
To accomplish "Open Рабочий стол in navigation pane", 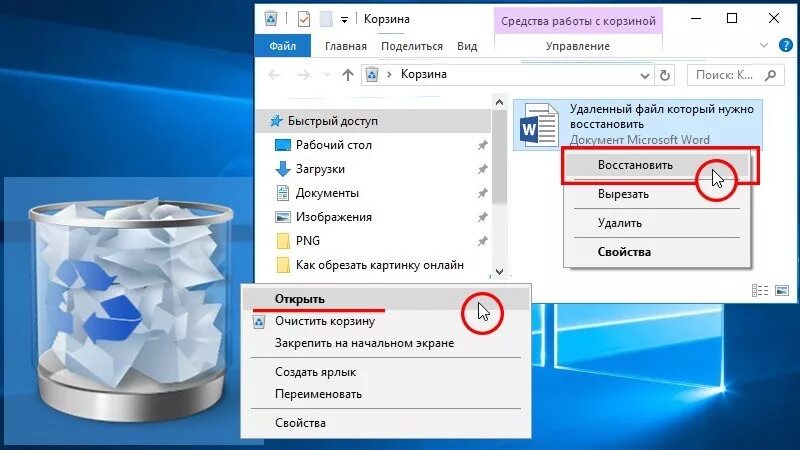I will [x=334, y=145].
